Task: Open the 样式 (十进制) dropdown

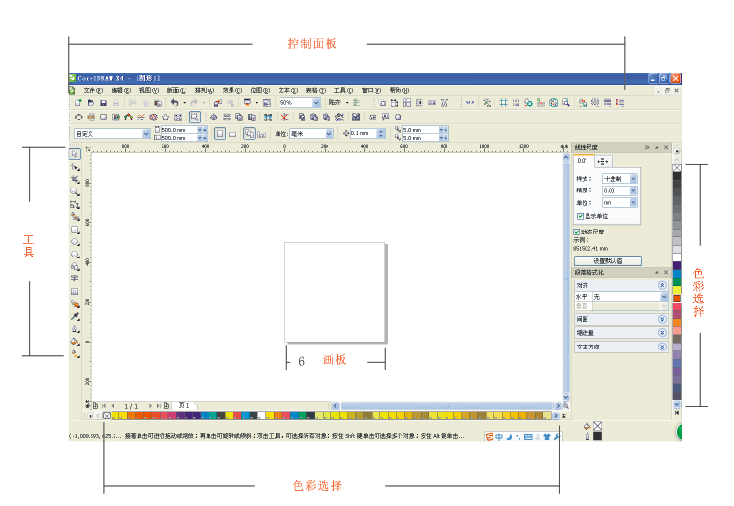Action: click(633, 179)
